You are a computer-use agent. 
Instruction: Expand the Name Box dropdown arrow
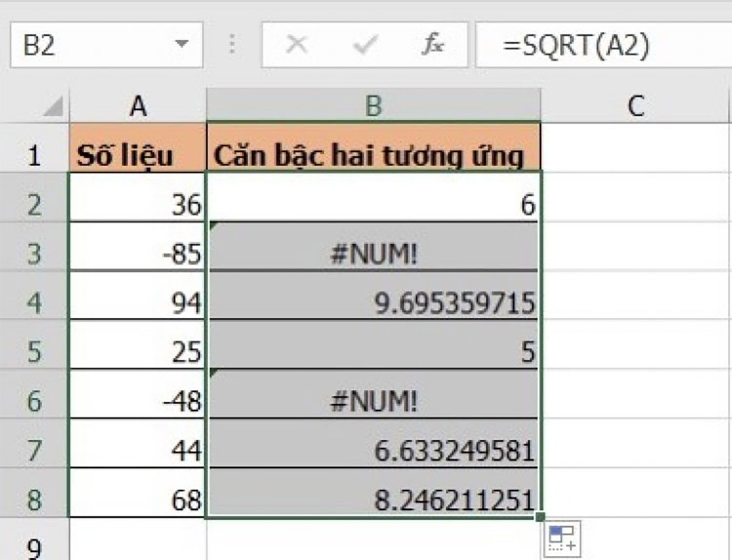tap(182, 44)
